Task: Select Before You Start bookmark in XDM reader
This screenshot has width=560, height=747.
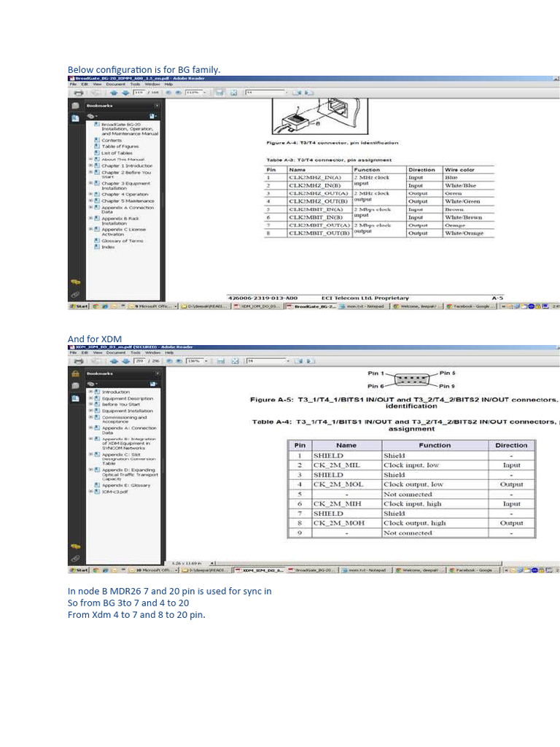Action: click(121, 404)
